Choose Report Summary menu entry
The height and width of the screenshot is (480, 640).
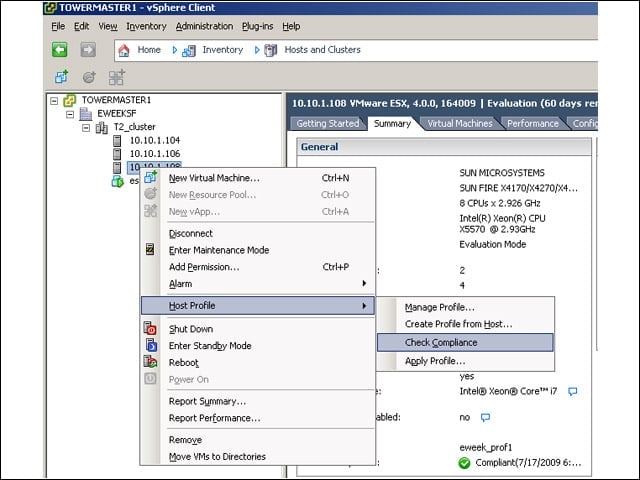[x=258, y=401]
